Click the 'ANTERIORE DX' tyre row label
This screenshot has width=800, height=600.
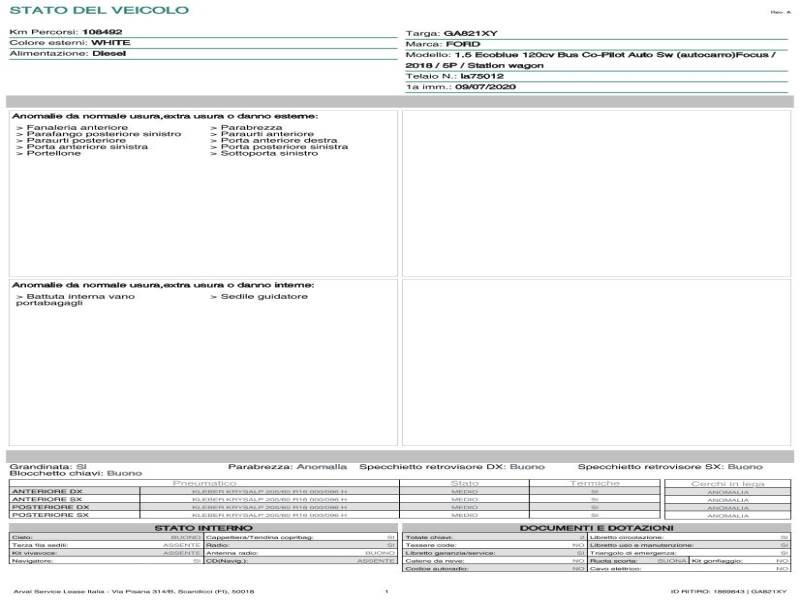pyautogui.click(x=47, y=492)
